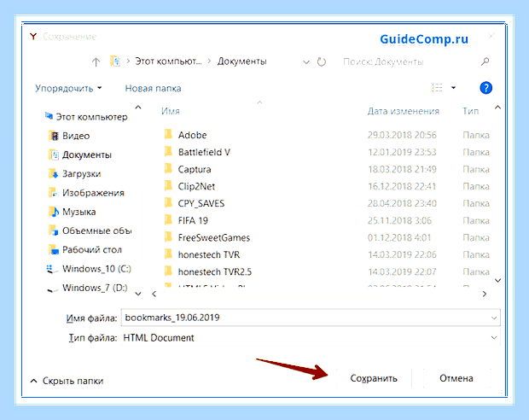This screenshot has height=420, width=529.
Task: Select Этот компьютер in the navigation tree
Action: click(86, 117)
